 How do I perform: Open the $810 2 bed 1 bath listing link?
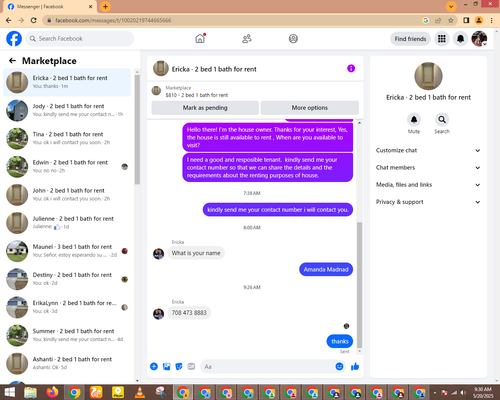(197, 95)
